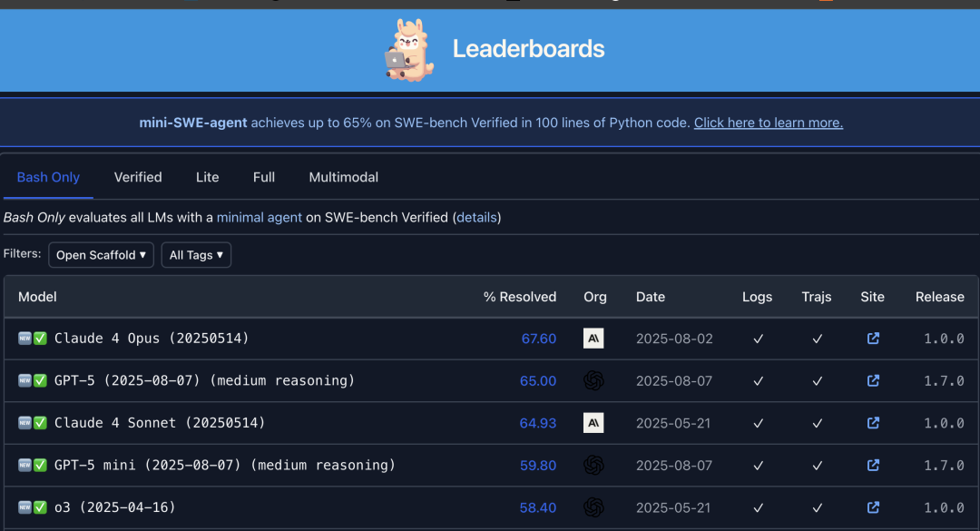Click the external link icon for GPT-5 mini
980x531 pixels.
[x=873, y=465]
